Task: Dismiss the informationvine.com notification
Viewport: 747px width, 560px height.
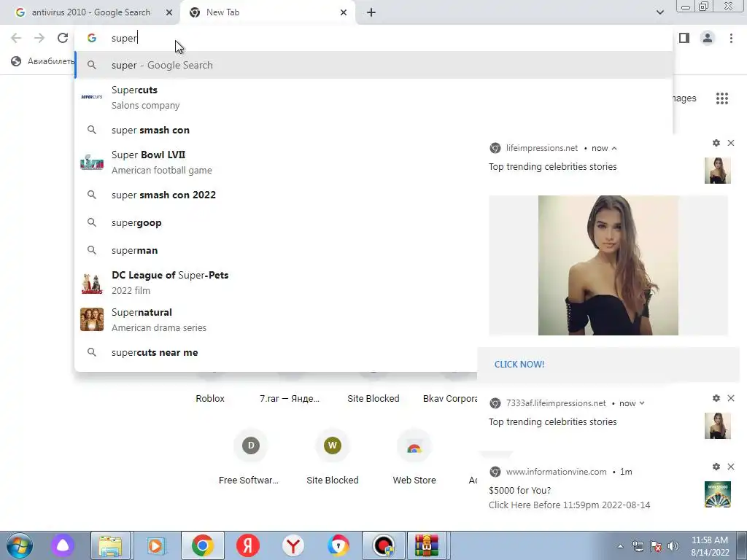Action: [731, 467]
